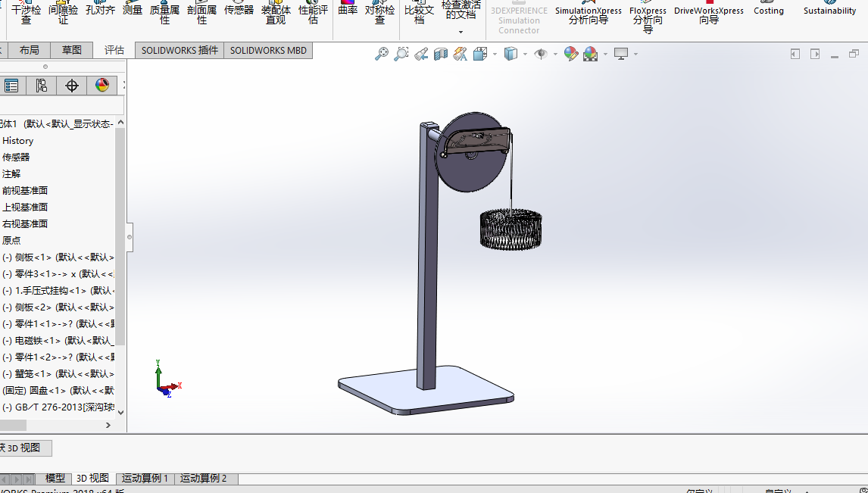
Task: Select 注解 in the feature tree
Action: [x=11, y=173]
